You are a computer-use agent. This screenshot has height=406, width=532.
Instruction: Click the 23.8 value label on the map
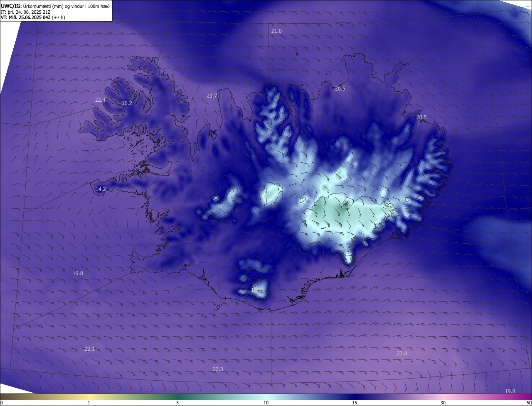pyautogui.click(x=402, y=354)
